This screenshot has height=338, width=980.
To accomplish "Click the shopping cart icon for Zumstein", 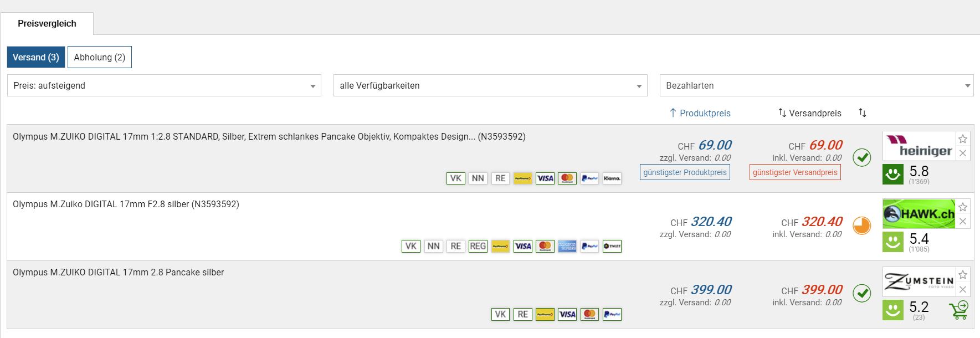I will 959,310.
